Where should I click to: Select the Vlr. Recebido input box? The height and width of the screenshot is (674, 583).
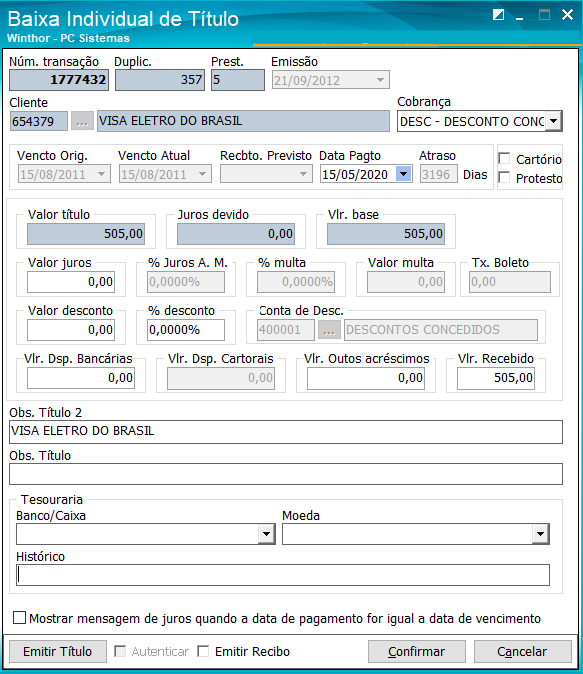[x=496, y=378]
